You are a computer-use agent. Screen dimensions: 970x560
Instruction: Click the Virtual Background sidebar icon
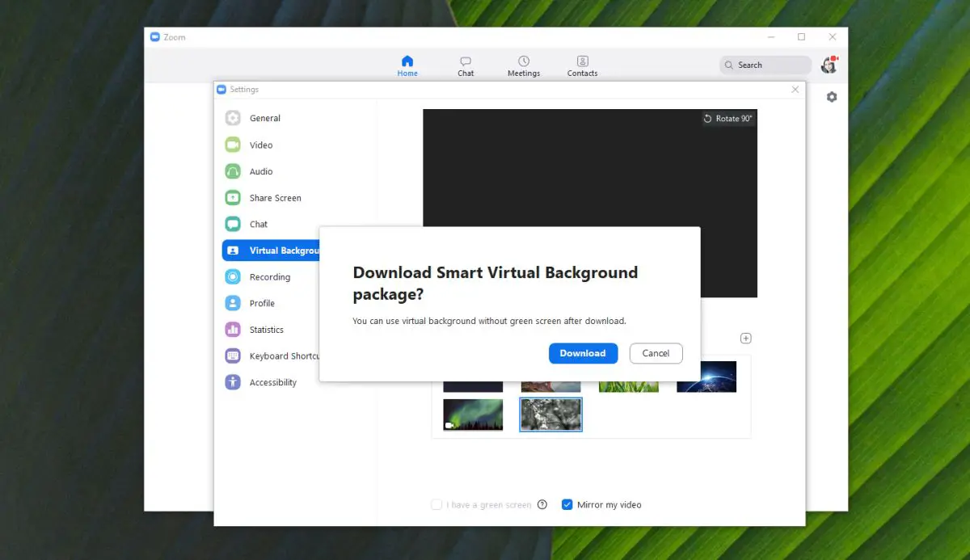pyautogui.click(x=233, y=251)
